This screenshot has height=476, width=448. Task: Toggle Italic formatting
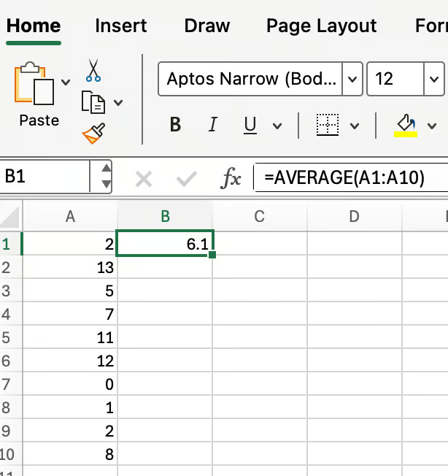[x=212, y=125]
